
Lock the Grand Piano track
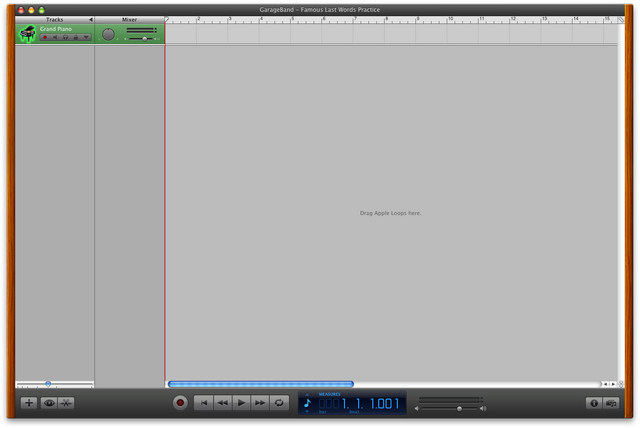coord(76,38)
